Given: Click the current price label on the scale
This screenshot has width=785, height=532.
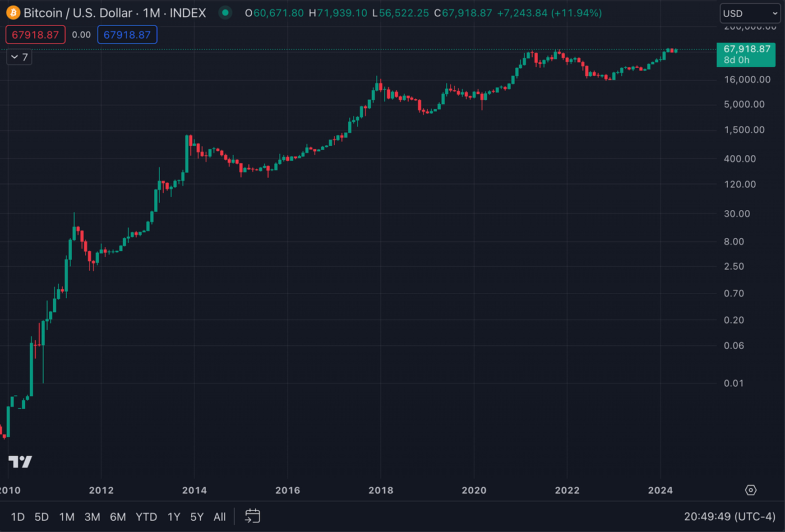Looking at the screenshot, I should [x=746, y=50].
